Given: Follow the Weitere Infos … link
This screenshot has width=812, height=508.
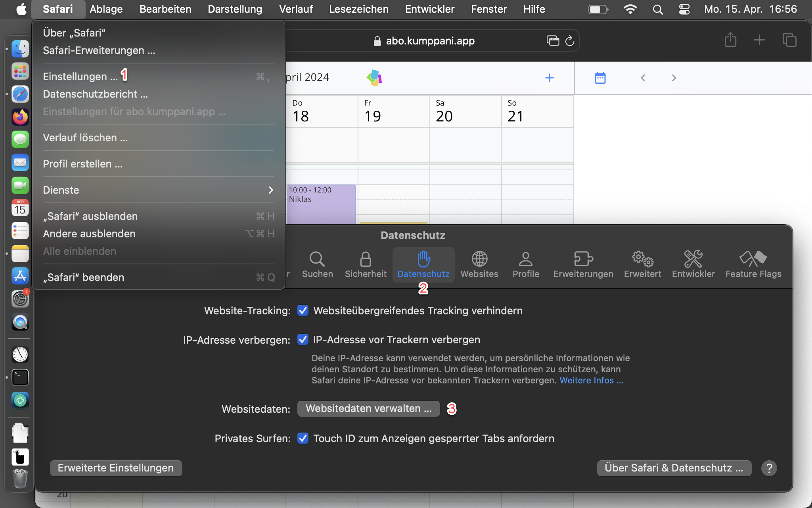Looking at the screenshot, I should click(591, 380).
